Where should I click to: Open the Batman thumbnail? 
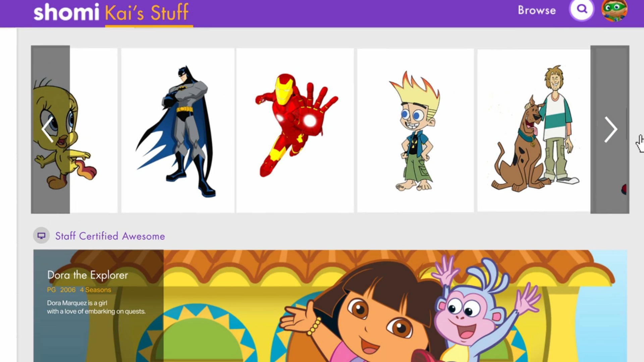click(178, 130)
